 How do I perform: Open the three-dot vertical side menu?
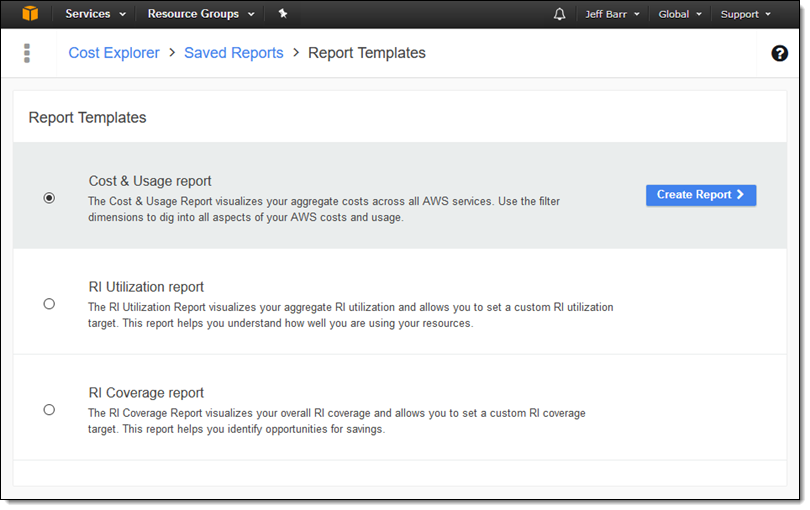(27, 53)
